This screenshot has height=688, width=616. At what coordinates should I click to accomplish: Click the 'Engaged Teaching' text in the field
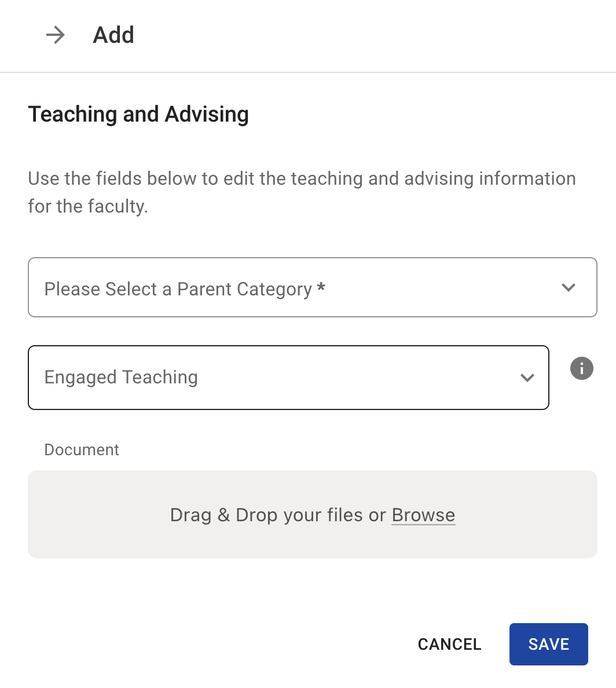pyautogui.click(x=121, y=378)
